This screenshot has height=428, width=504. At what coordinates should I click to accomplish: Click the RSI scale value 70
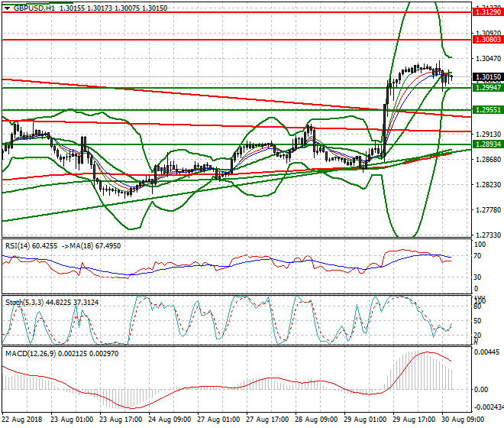[x=478, y=256]
